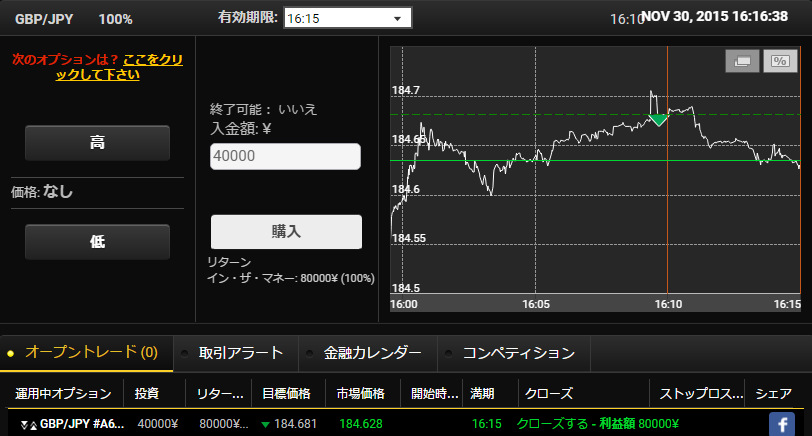This screenshot has height=436, width=812.
Task: Select the 低 (Low) option button
Action: 97,241
